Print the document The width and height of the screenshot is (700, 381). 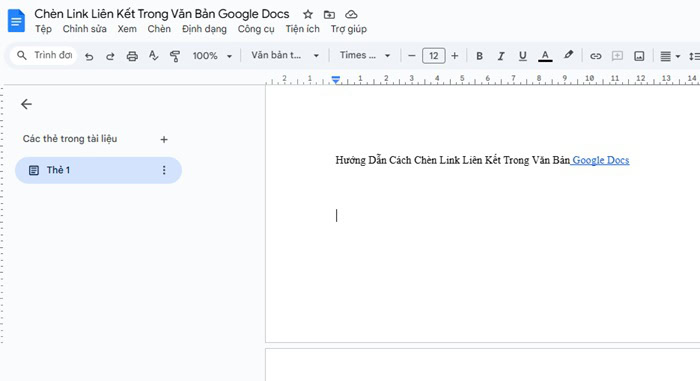coord(132,56)
